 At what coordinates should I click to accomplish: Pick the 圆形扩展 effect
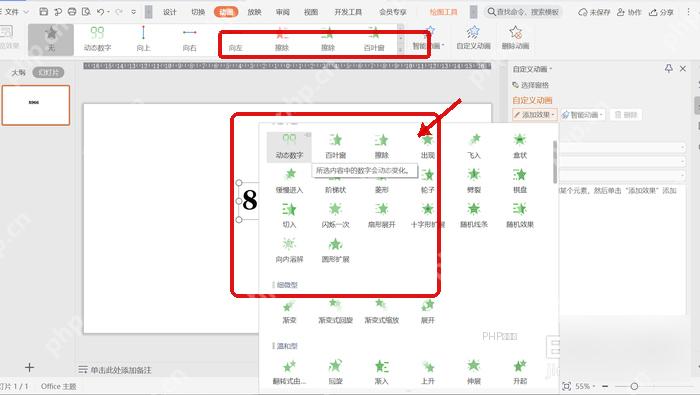click(x=335, y=250)
